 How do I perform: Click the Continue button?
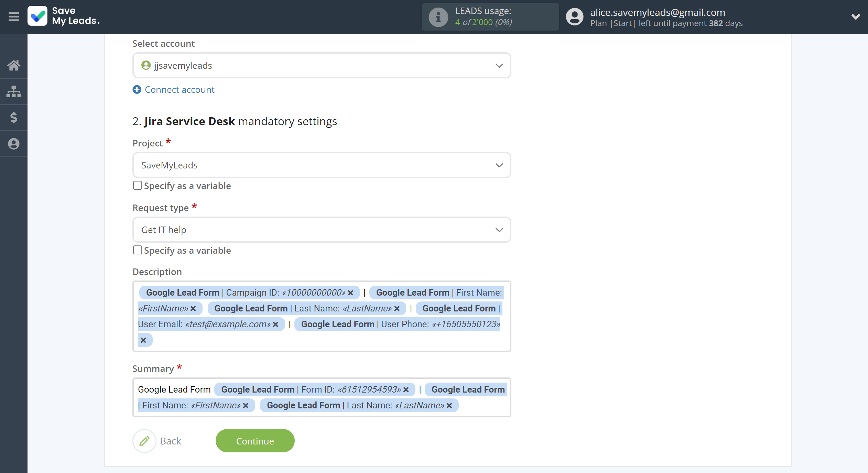pyautogui.click(x=255, y=441)
